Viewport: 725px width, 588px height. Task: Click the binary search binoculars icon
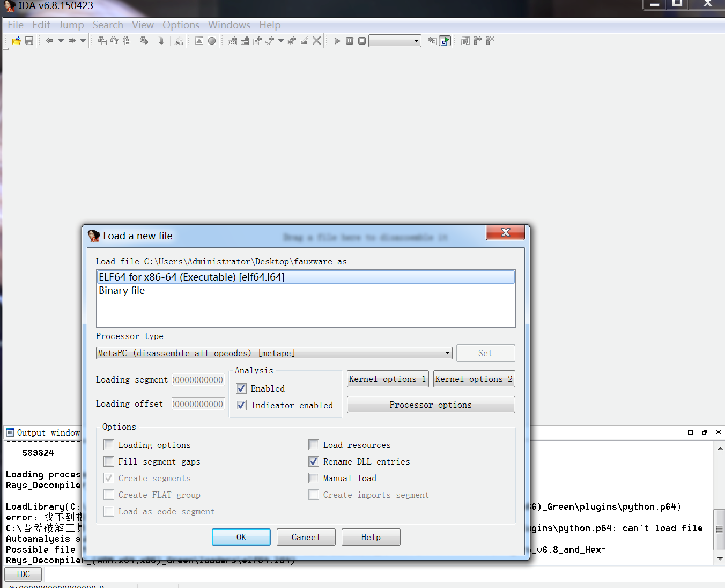(127, 41)
